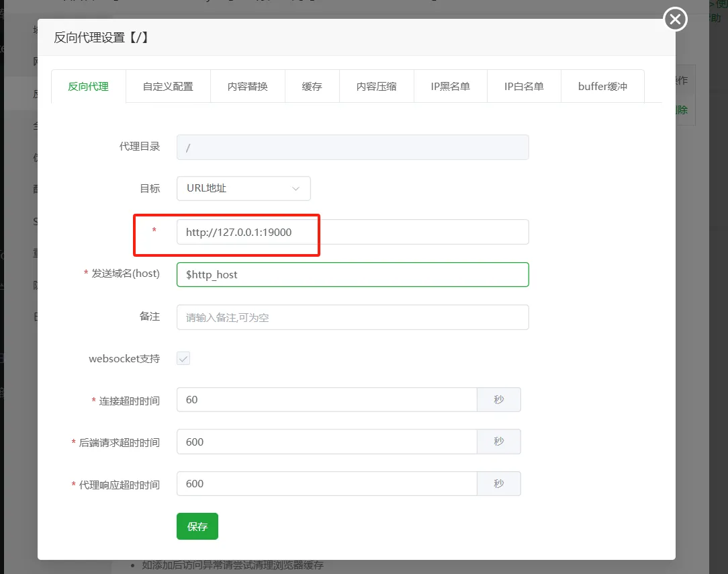Close the reverse proxy settings dialog
The image size is (728, 574).
click(x=675, y=19)
